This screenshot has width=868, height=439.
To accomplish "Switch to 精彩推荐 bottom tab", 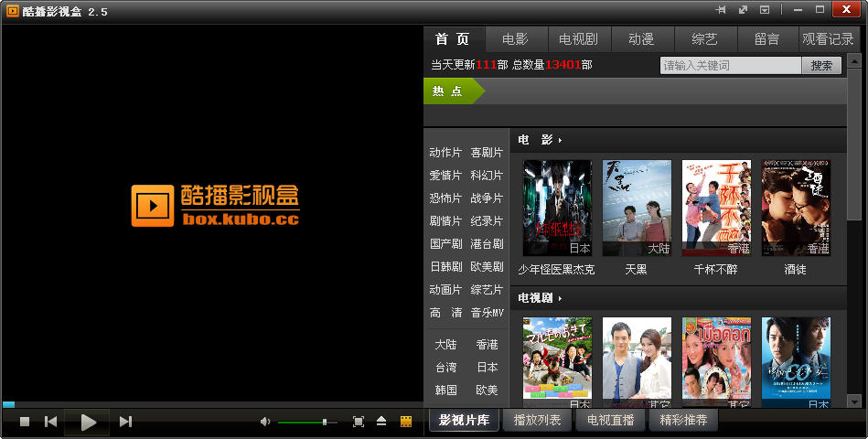I will 683,420.
